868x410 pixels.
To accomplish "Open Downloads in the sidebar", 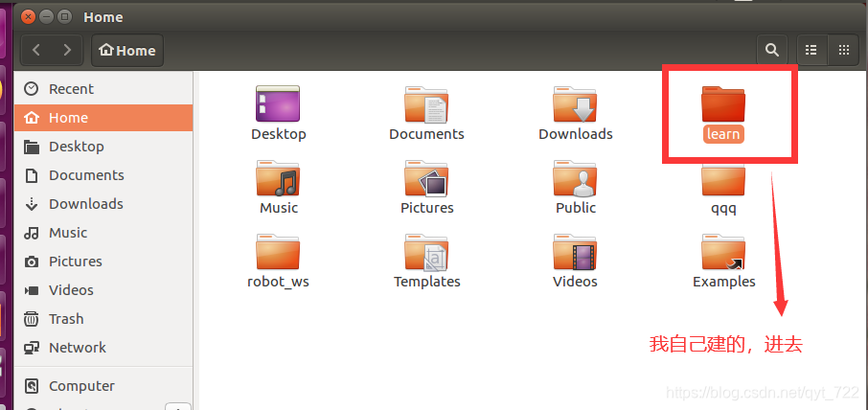I will (103, 204).
